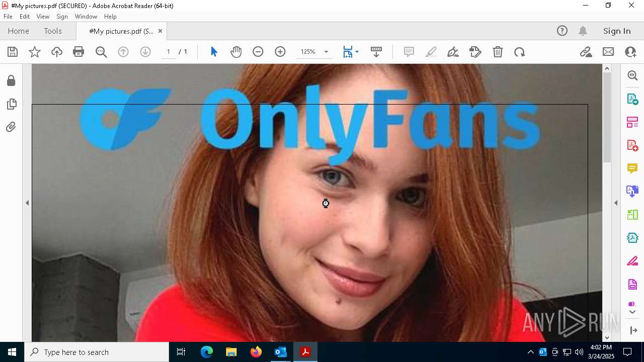Open the Export PDF tool in right pane
Image resolution: width=644 pixels, height=362 pixels.
[632, 99]
